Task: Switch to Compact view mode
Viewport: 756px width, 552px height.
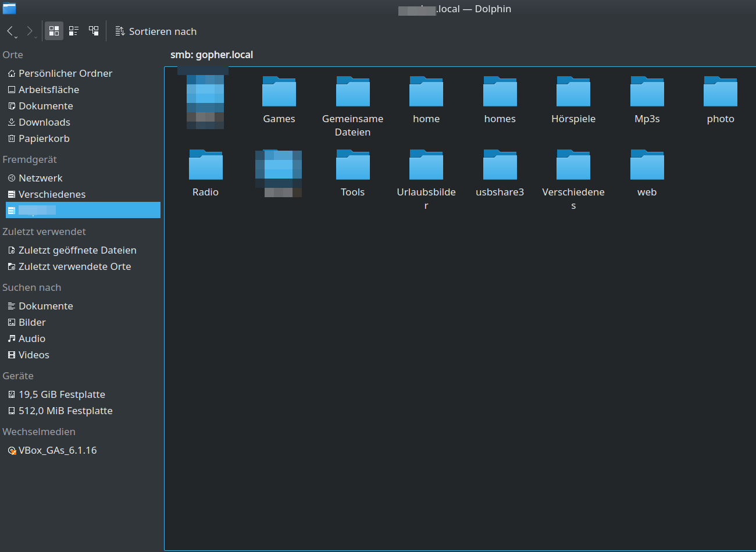Action: pos(74,31)
